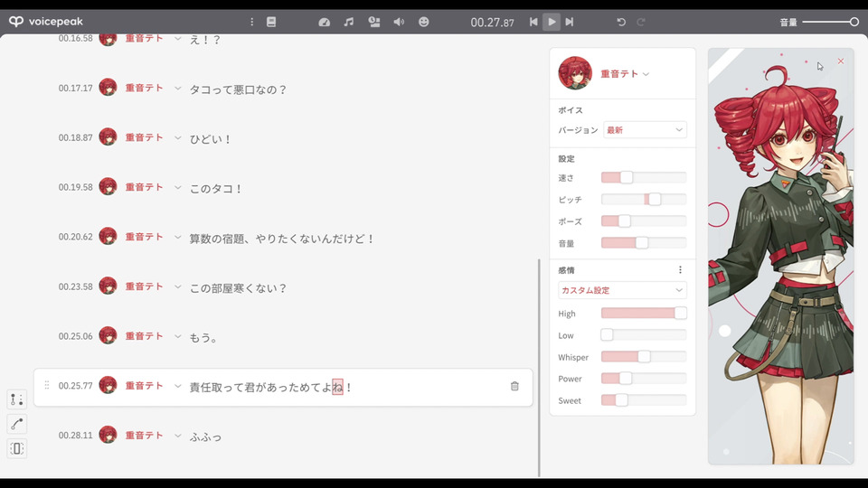This screenshot has width=868, height=488.
Task: Open the three-dot menu in top toolbar
Action: (252, 22)
